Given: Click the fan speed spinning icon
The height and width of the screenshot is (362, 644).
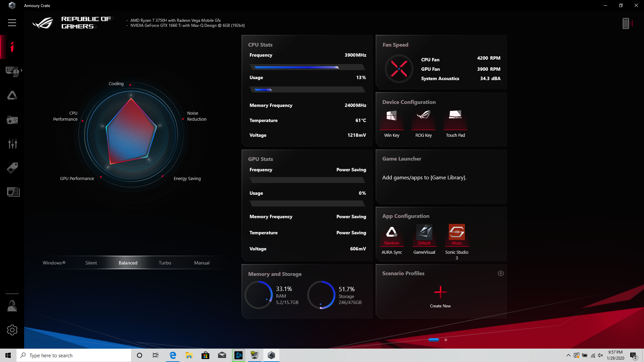Looking at the screenshot, I should pos(399,69).
